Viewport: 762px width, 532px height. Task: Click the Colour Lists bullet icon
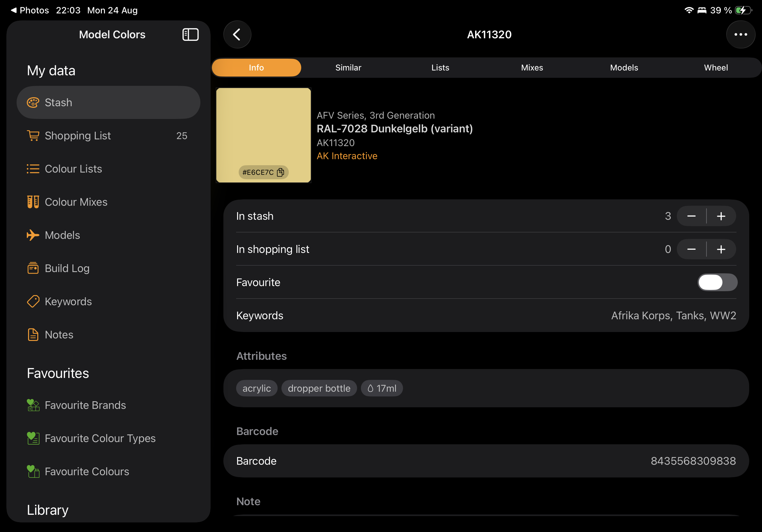(x=33, y=169)
